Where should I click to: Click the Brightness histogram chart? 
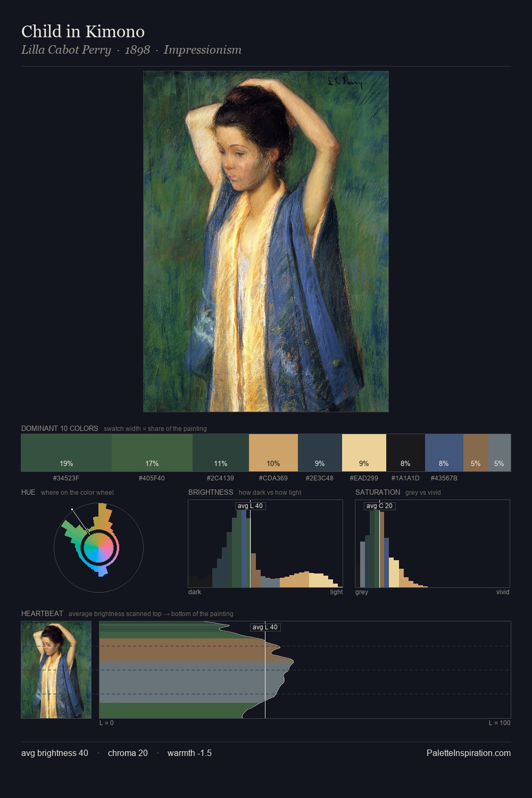(x=265, y=544)
